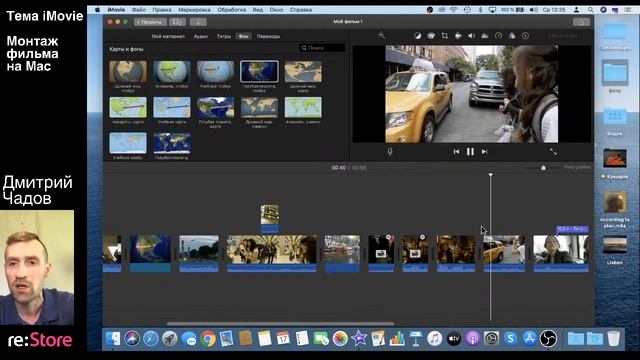Viewport: 640px width, 360px height.
Task: Launch Google Chrome from the Dock
Action: pos(208,339)
